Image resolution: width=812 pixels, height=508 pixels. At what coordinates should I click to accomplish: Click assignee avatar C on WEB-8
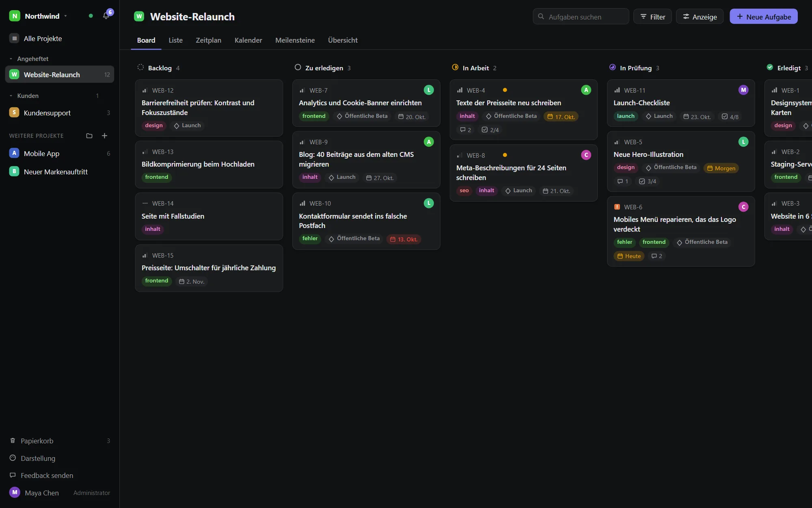click(586, 155)
